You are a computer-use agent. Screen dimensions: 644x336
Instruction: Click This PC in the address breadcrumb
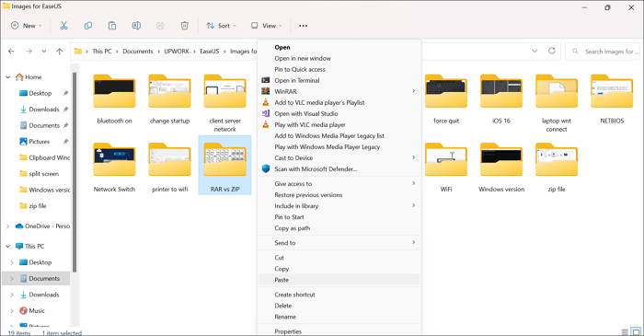(x=102, y=52)
